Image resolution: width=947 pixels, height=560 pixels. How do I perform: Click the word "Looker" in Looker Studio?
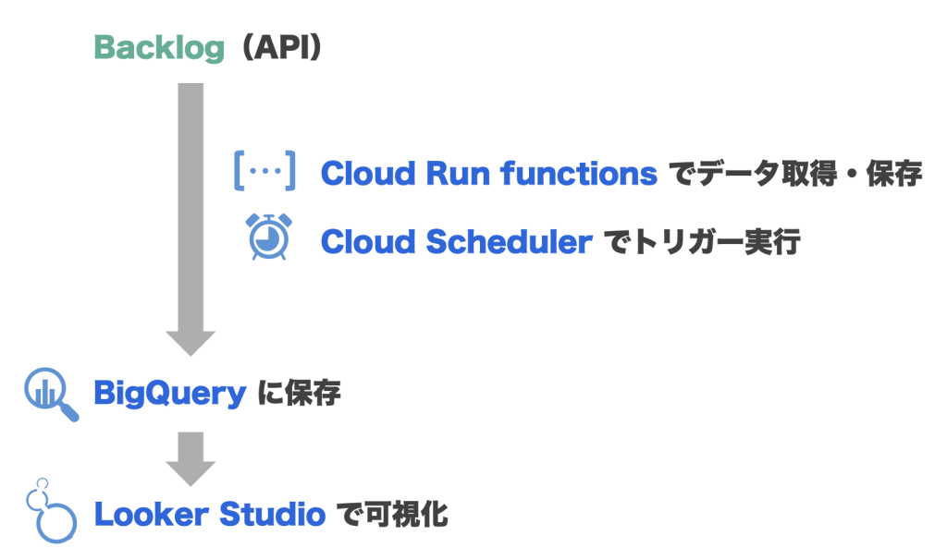click(x=149, y=514)
